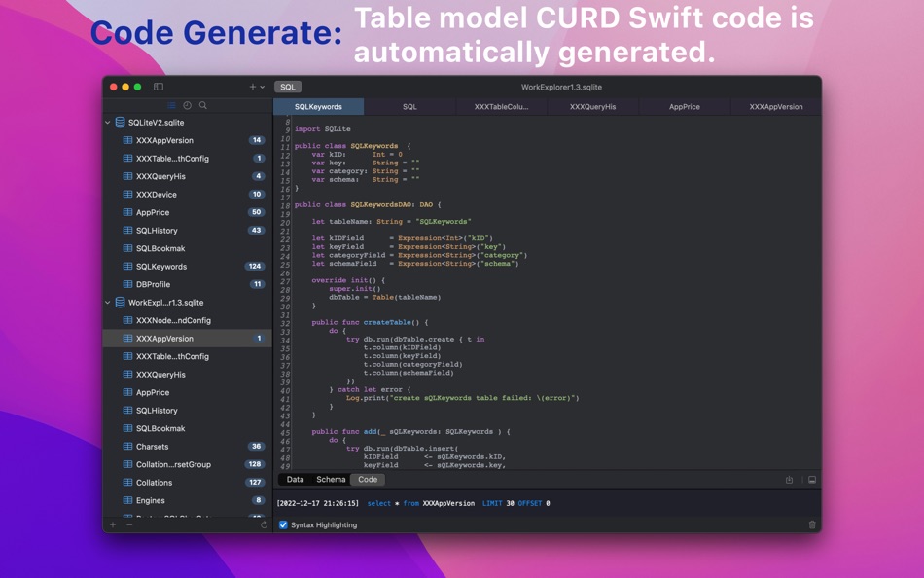Viewport: 924px width, 578px height.
Task: Click the table icon beside Engines
Action: [127, 500]
